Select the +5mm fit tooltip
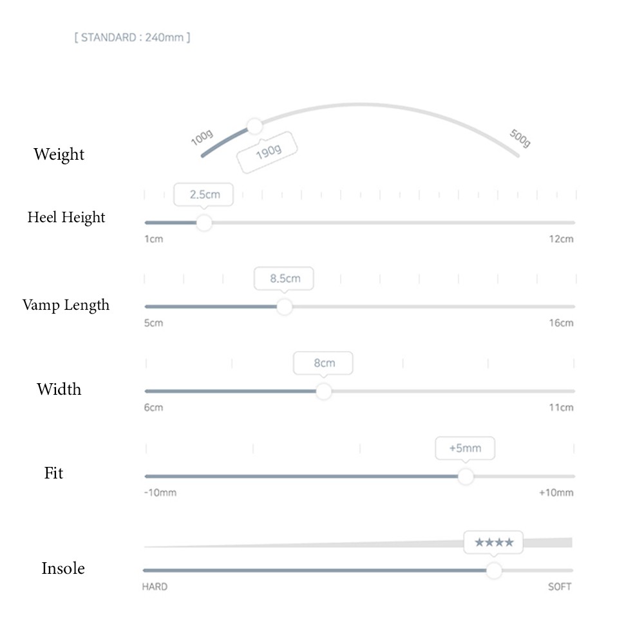Viewport: 644px width, 644px height. point(466,448)
